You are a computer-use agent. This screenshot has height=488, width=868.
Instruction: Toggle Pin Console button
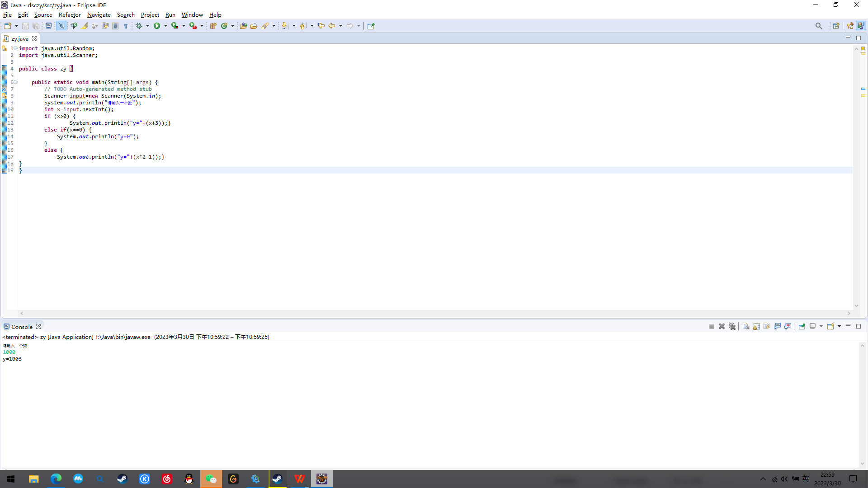coord(802,326)
